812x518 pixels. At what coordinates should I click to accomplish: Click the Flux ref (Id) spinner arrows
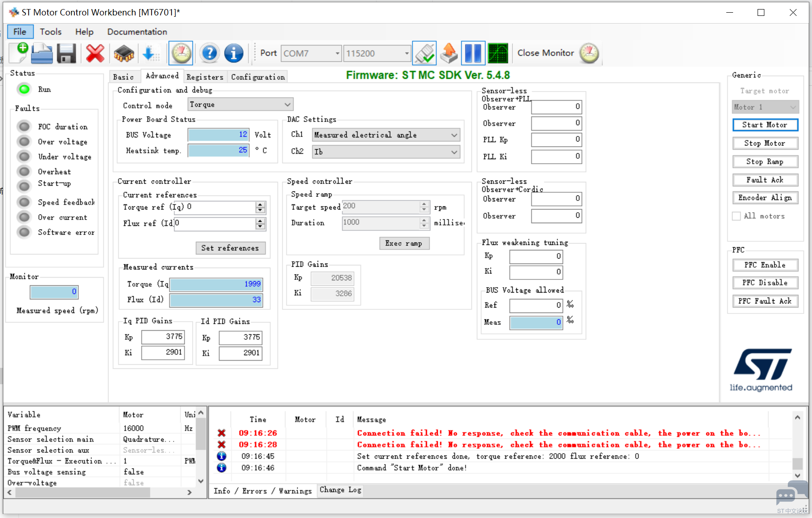point(260,223)
